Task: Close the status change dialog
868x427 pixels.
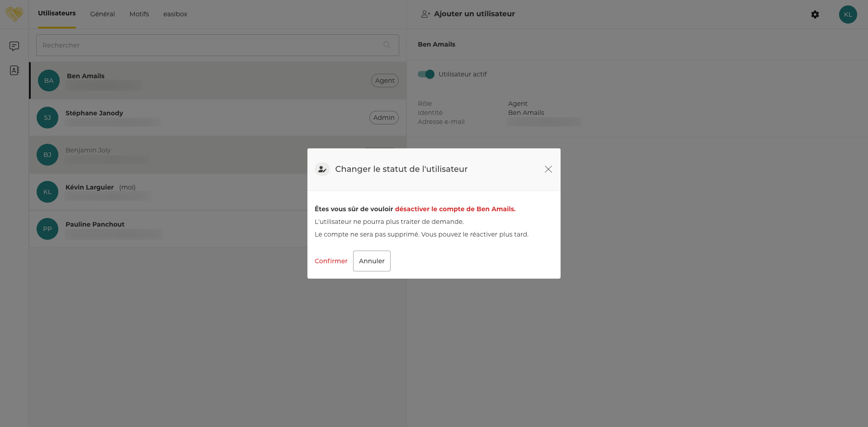Action: coord(548,169)
